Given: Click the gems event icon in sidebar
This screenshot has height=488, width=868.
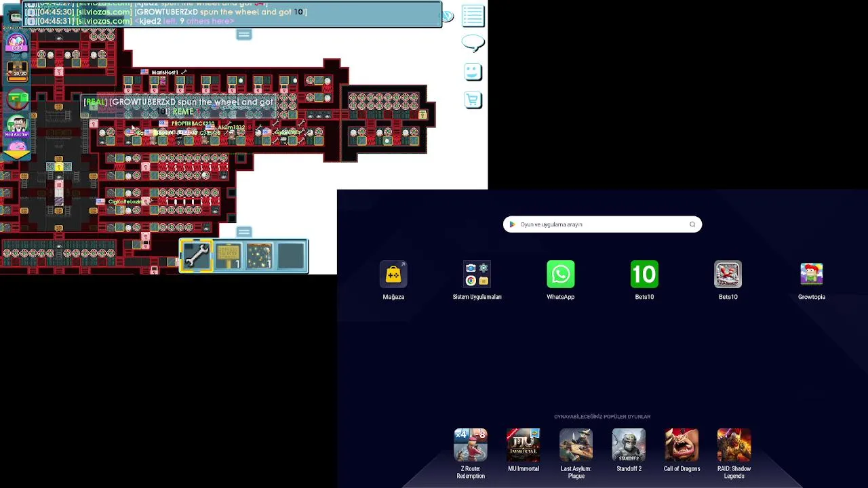Looking at the screenshot, I should coord(17,43).
